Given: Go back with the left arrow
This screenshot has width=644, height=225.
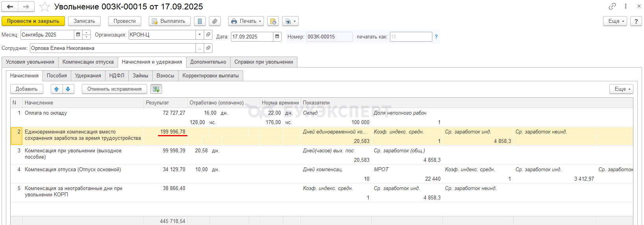Looking at the screenshot, I should [x=10, y=7].
